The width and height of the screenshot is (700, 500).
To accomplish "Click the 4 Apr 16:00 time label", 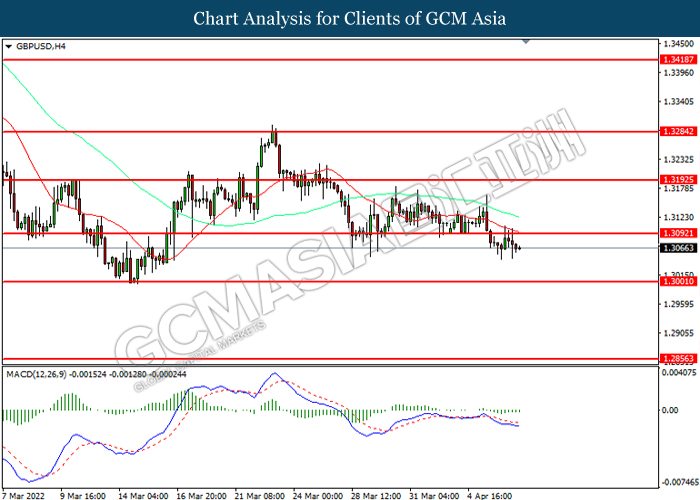I will (x=490, y=496).
